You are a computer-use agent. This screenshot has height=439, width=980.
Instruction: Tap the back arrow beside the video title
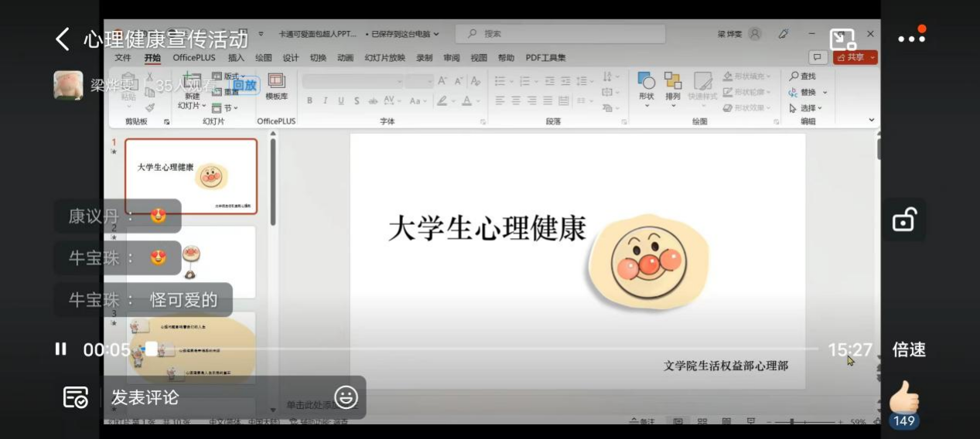point(63,39)
